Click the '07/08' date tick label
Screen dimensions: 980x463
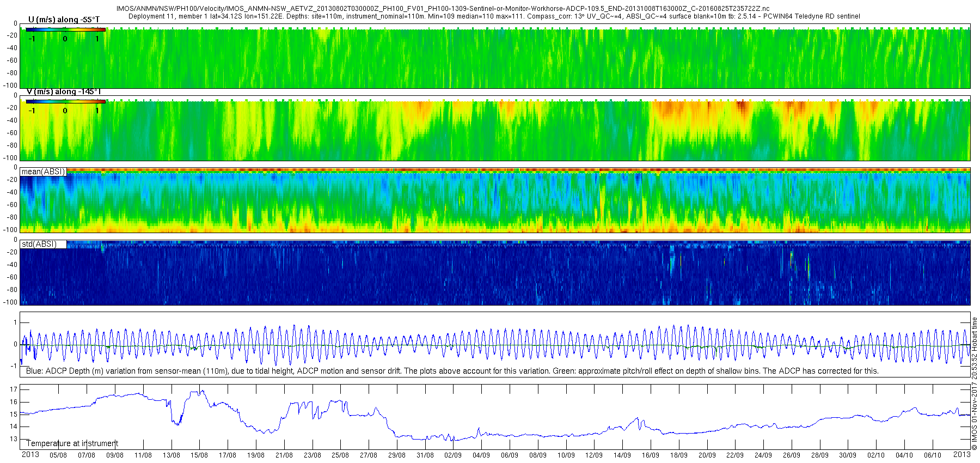(x=87, y=455)
